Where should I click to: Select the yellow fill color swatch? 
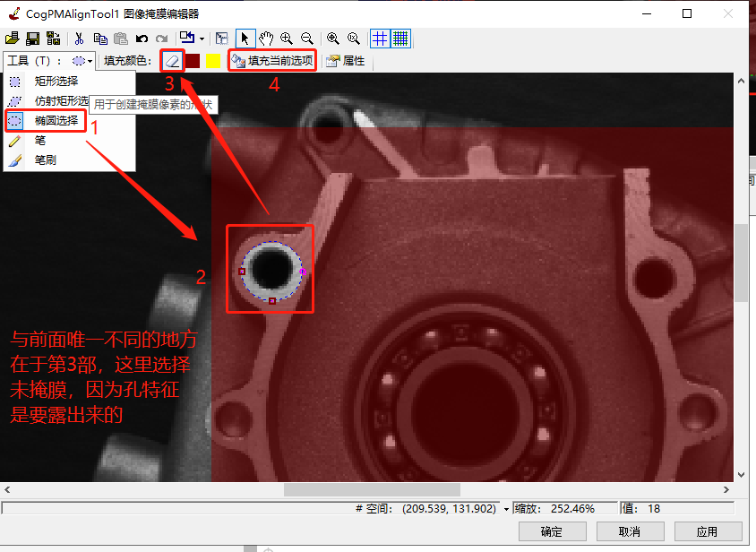(x=212, y=60)
